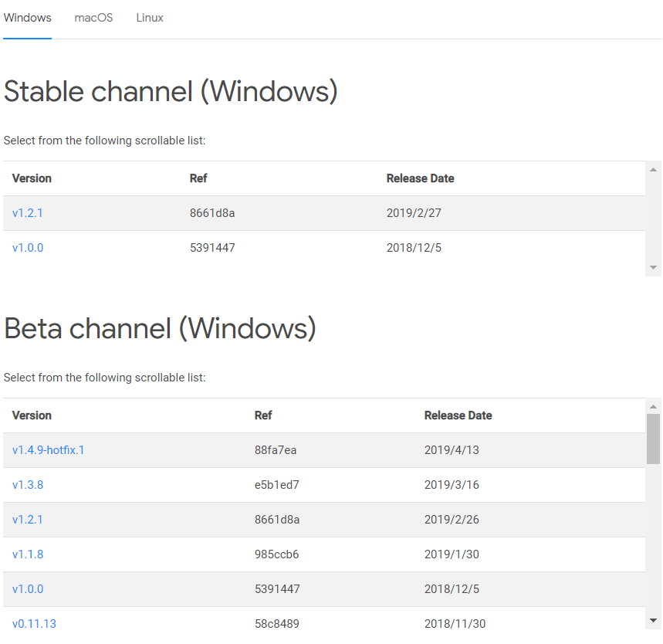Select ref e5b1ed7 in the beta table
This screenshot has height=644, width=663.
(x=277, y=484)
